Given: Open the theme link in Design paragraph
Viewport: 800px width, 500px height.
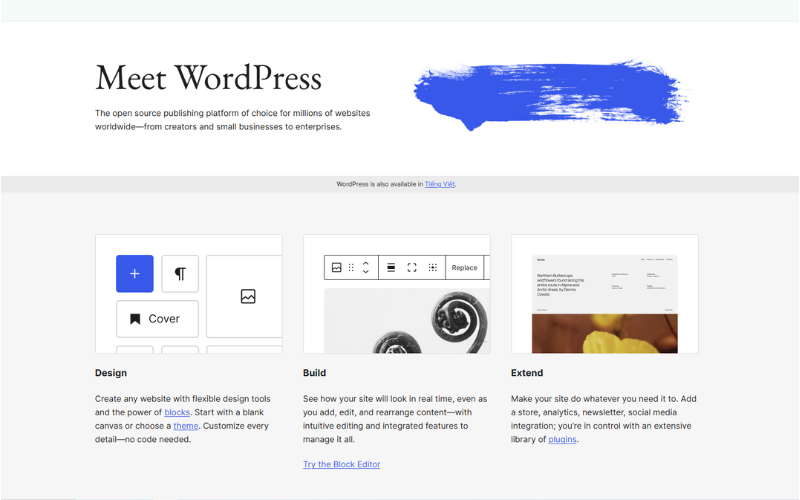Looking at the screenshot, I should tap(186, 426).
